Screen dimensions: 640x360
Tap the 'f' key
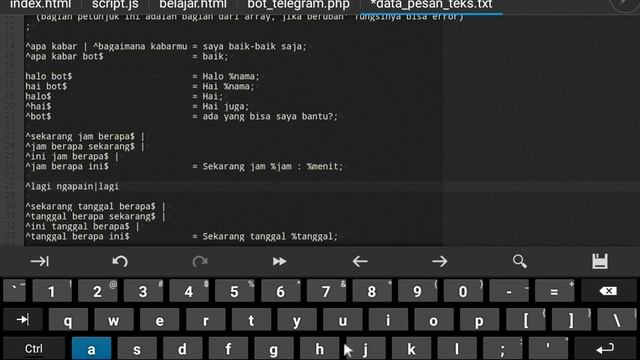tap(228, 349)
